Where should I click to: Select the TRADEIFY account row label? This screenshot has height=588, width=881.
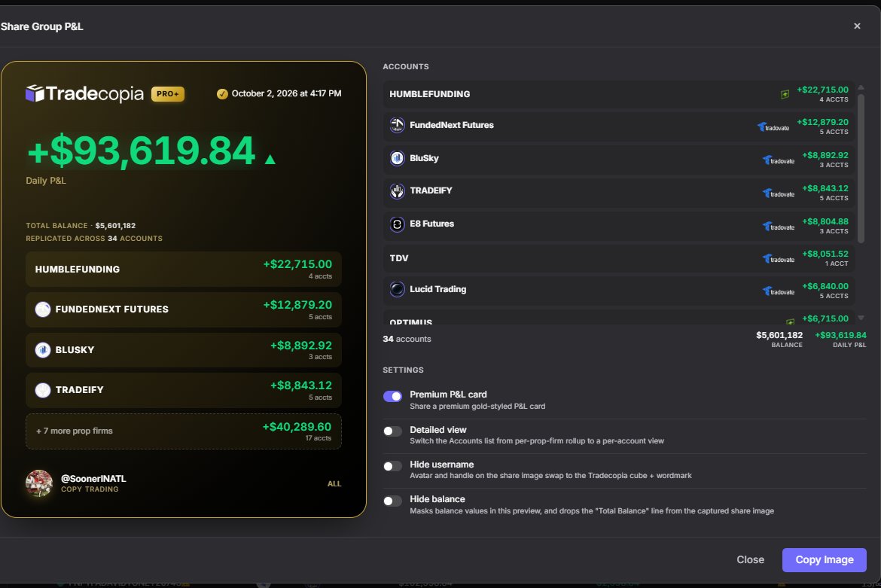click(x=431, y=191)
